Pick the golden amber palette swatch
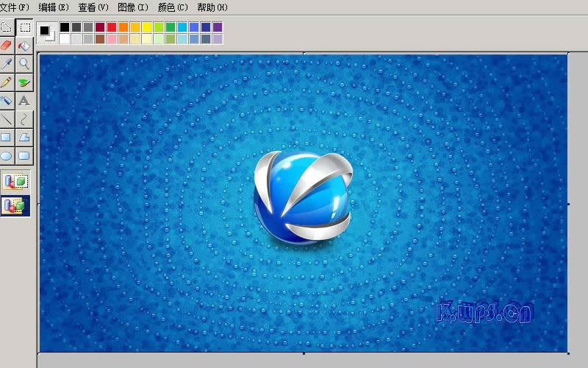Viewport: 588px width, 368px height. 135,27
